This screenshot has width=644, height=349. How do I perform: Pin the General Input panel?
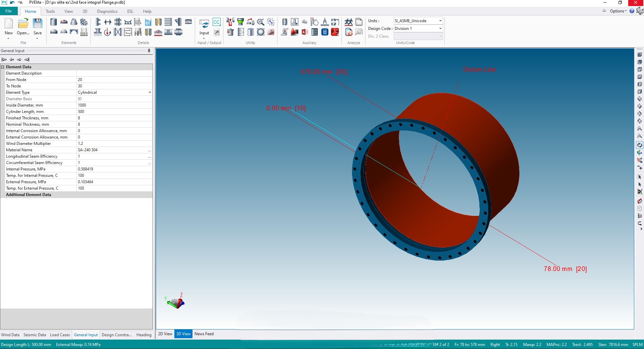[x=149, y=51]
